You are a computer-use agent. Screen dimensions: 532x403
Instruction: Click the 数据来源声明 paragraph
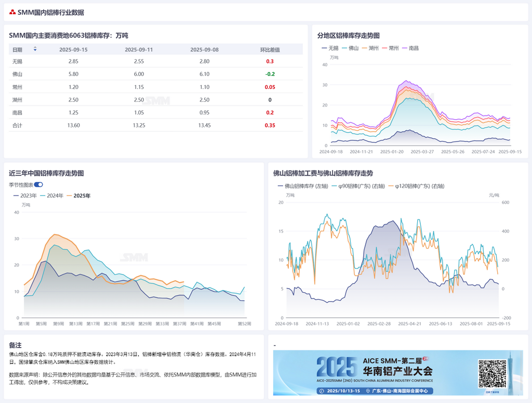[132, 379]
